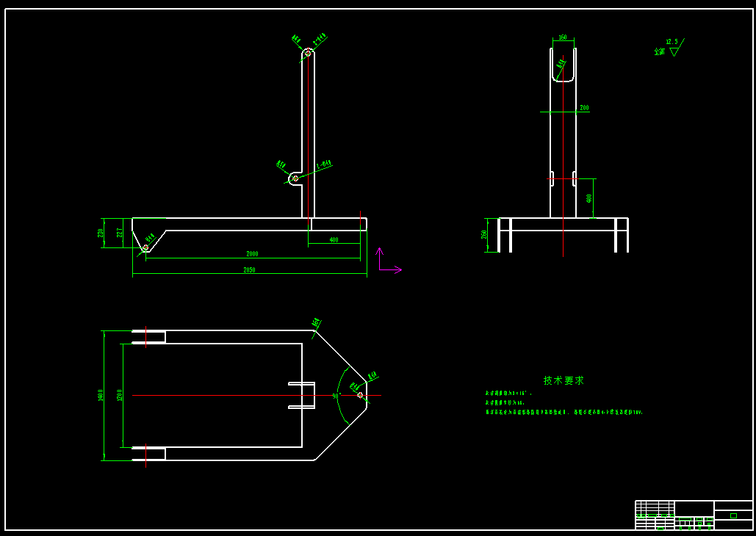Select the 260 leg height dimension

(x=483, y=234)
